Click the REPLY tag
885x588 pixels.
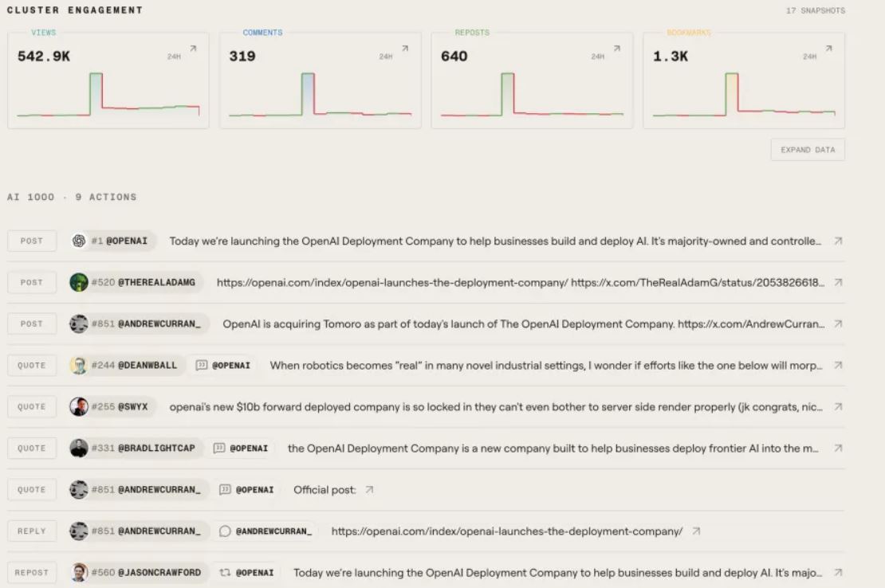(32, 531)
